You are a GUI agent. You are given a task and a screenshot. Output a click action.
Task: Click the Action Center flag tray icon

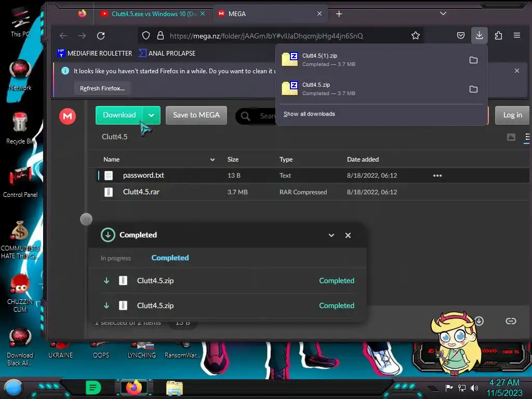click(x=449, y=388)
